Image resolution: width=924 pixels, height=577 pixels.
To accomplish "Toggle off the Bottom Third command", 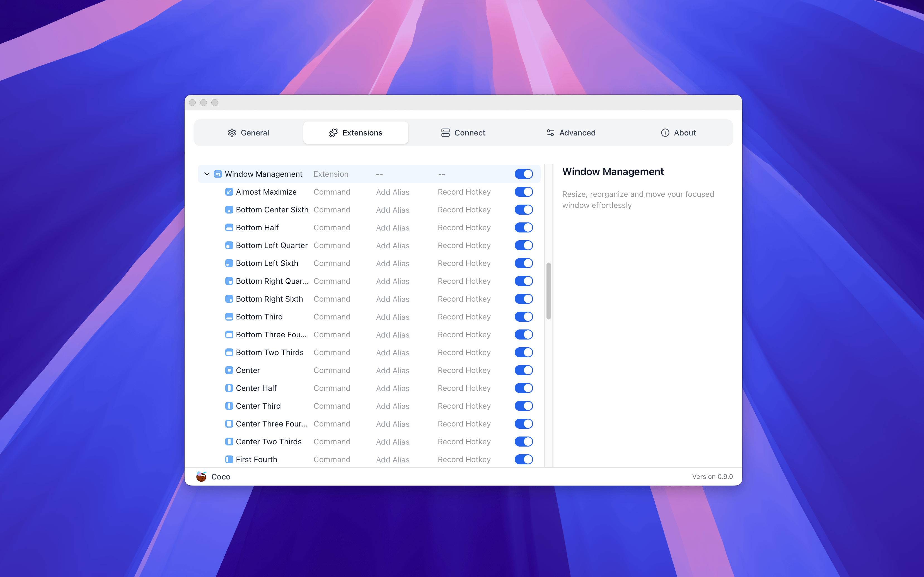I will pyautogui.click(x=523, y=317).
